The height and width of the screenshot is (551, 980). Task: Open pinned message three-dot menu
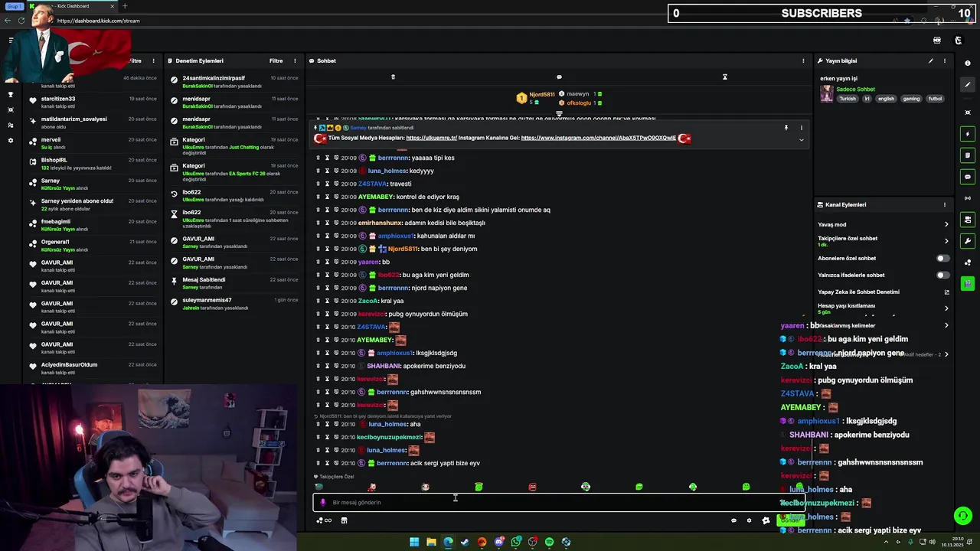[802, 128]
